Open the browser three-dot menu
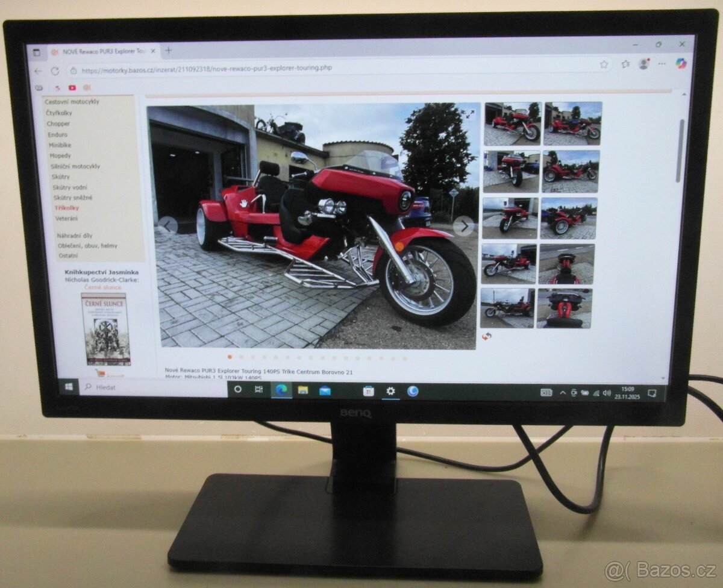723x588 pixels. pyautogui.click(x=662, y=64)
